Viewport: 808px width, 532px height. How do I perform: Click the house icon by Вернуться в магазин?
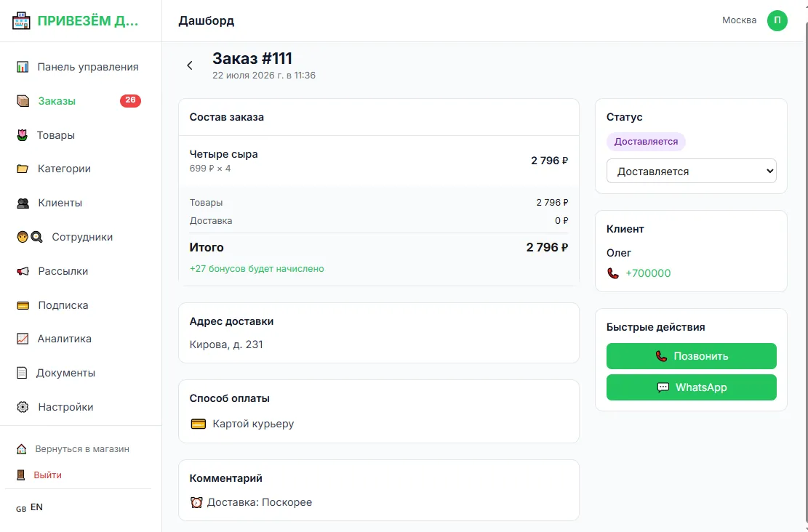coord(21,449)
